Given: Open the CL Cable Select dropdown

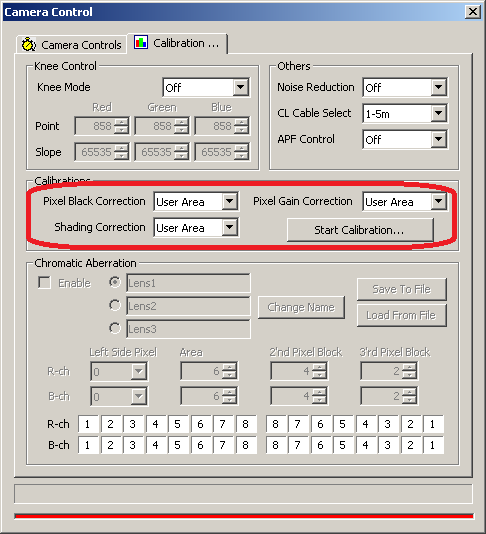Looking at the screenshot, I should click(x=405, y=113).
